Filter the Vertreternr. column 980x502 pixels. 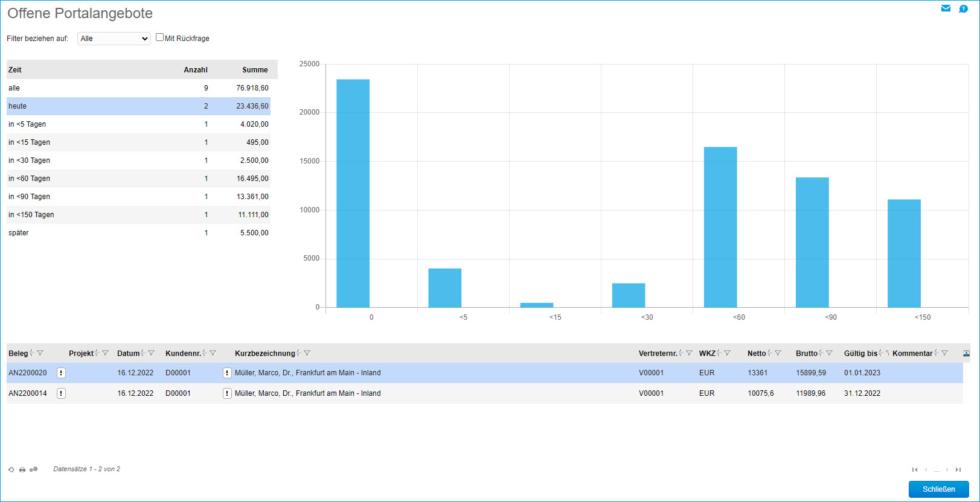tap(689, 353)
